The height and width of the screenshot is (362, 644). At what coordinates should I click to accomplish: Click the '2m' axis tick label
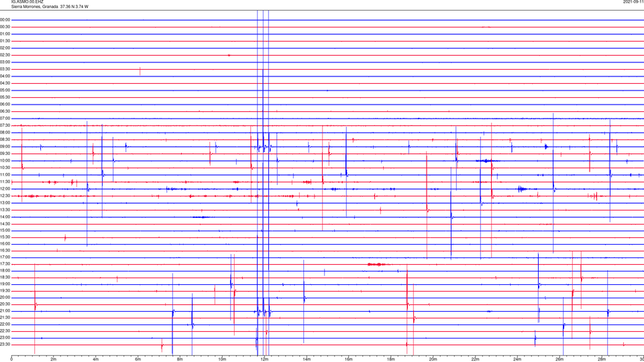[x=54, y=359]
